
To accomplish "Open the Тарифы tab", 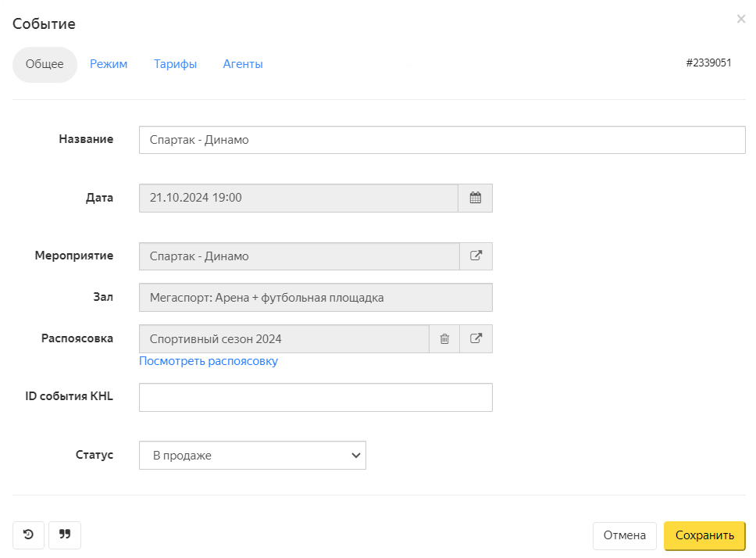I will (175, 64).
